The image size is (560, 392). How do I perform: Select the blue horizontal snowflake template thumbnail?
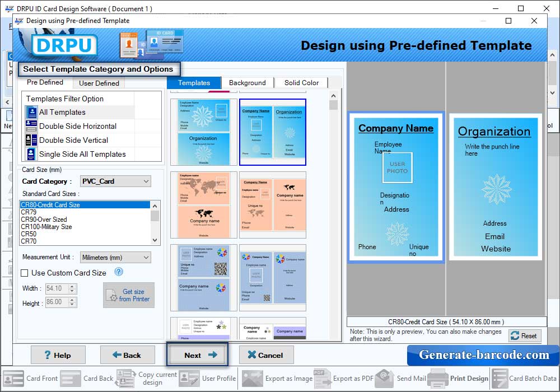click(204, 132)
